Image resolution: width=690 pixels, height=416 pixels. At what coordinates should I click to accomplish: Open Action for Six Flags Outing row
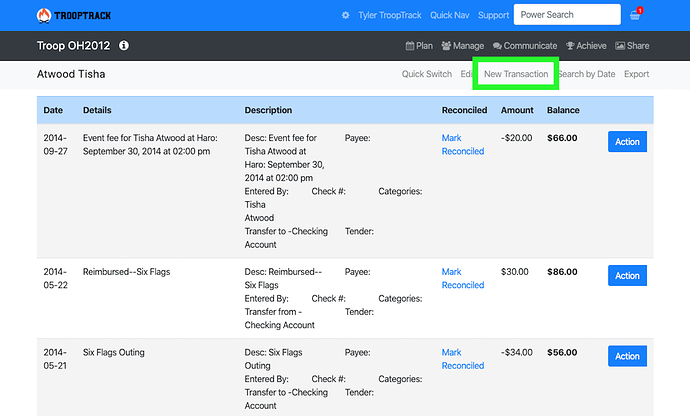(627, 356)
